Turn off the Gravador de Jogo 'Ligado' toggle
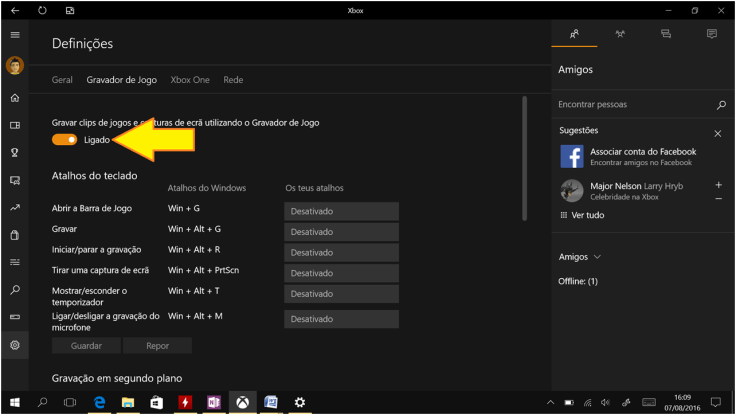736x415 pixels. [65, 140]
